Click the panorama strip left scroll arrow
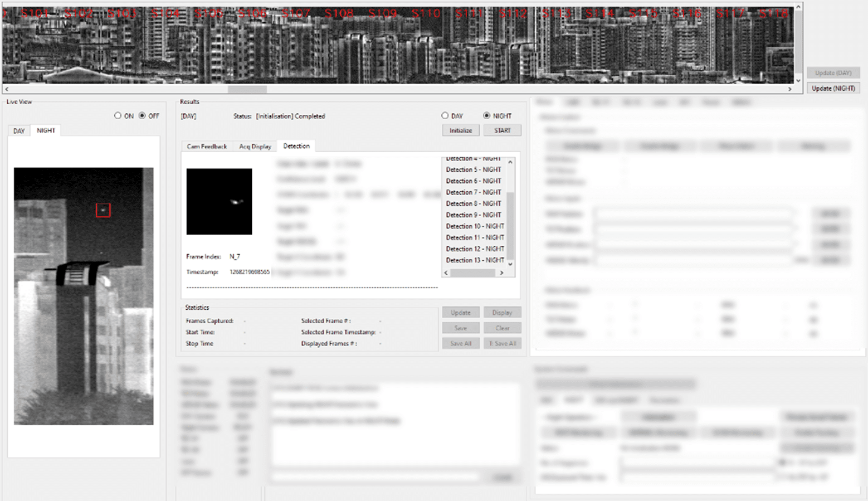868x501 pixels. pyautogui.click(x=7, y=89)
